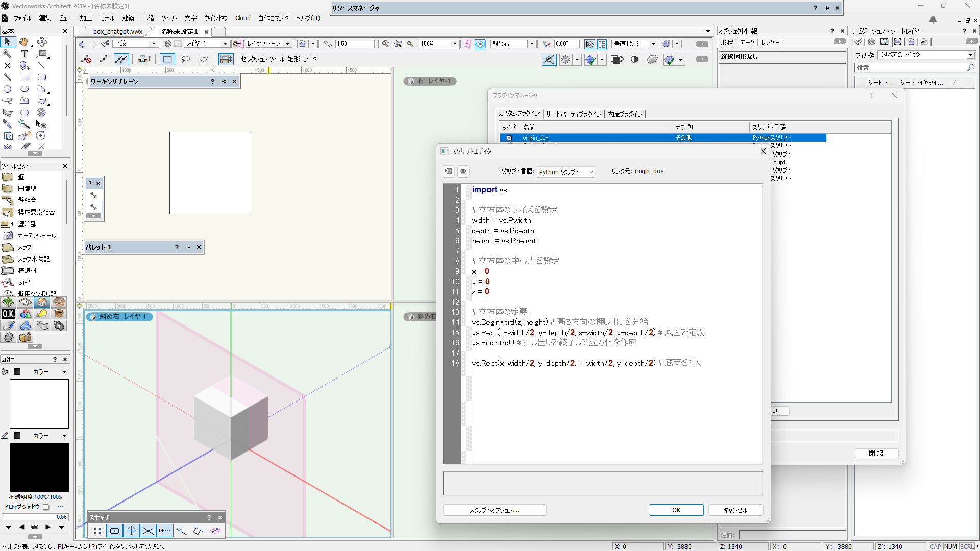980x551 pixels.
Task: Toggle snap to object in スナップ palette
Action: click(114, 531)
